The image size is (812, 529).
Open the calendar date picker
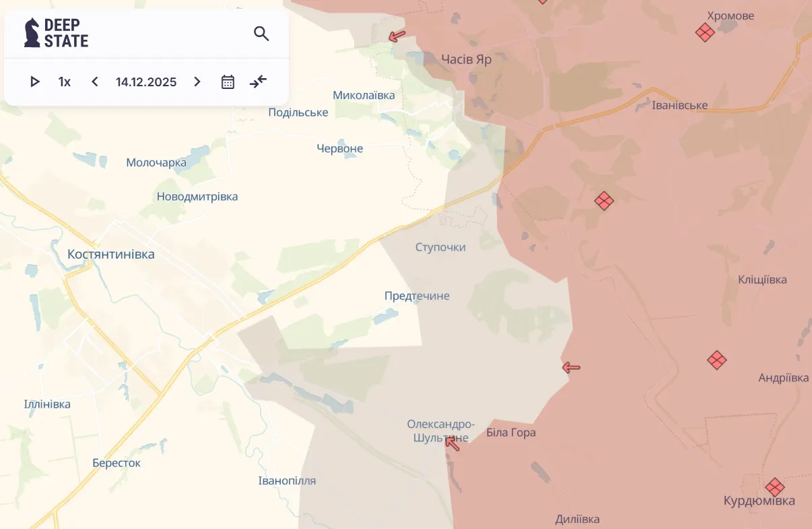[228, 82]
